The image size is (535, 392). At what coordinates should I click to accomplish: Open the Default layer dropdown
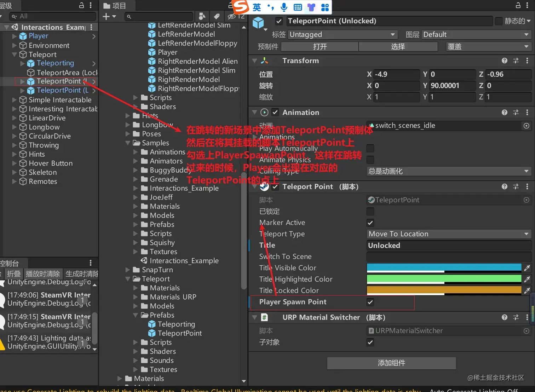coord(477,35)
